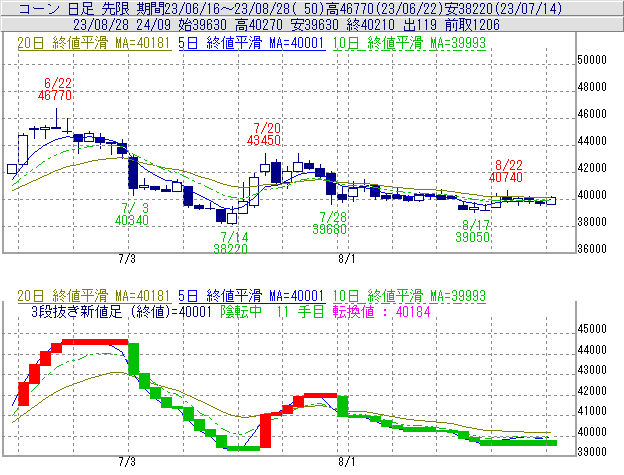The height and width of the screenshot is (475, 624).
Task: Click the long red top bar before 7/3
Action: tap(95, 342)
